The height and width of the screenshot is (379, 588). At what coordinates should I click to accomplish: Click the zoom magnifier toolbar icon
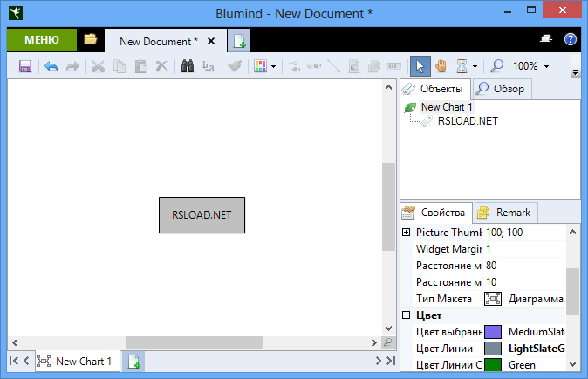click(x=497, y=66)
